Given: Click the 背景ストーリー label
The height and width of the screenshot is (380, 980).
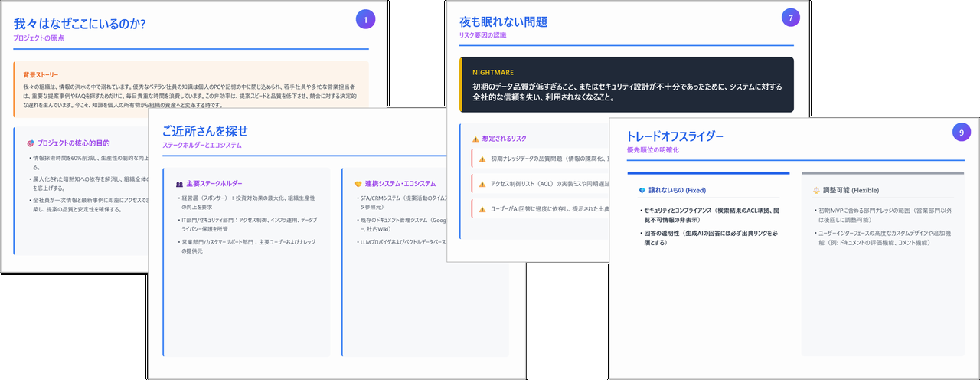Looking at the screenshot, I should coord(41,74).
